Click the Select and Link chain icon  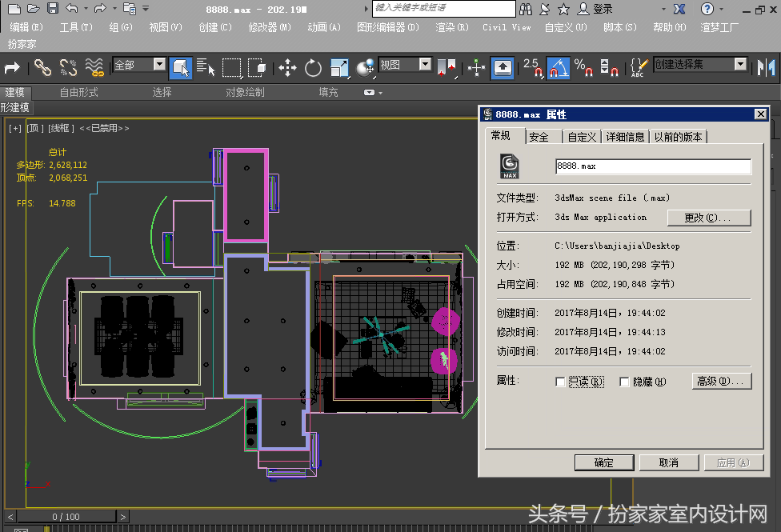pyautogui.click(x=43, y=67)
